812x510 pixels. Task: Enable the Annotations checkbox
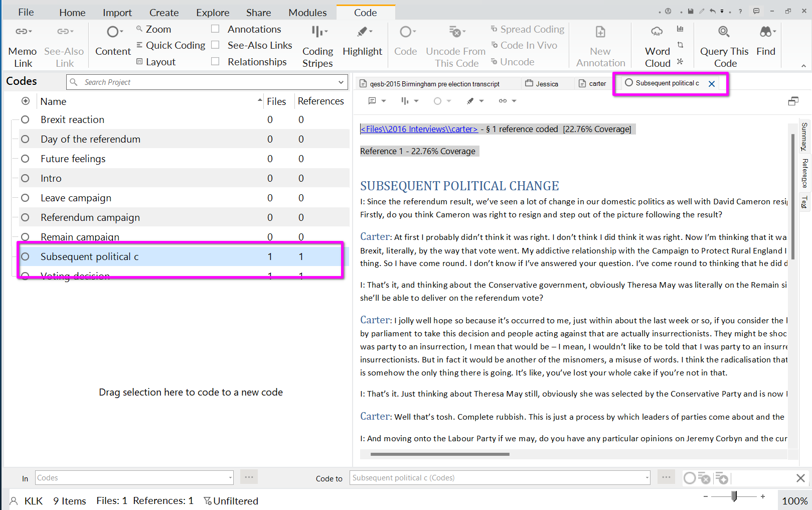tap(215, 29)
